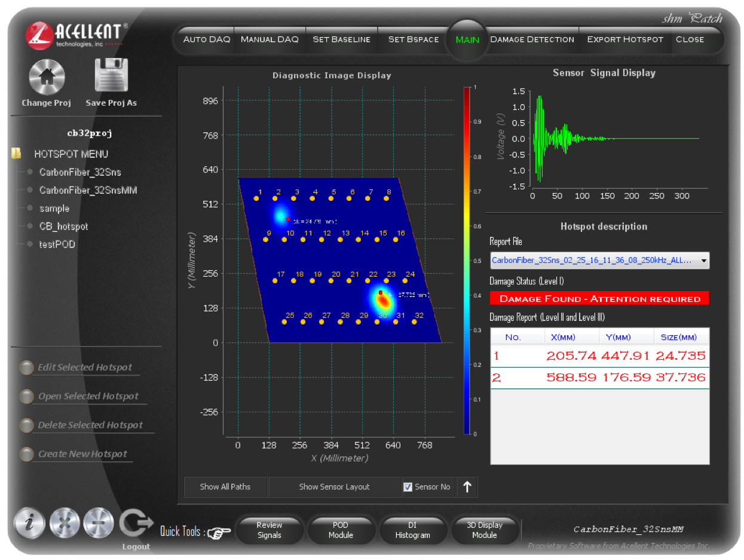744x560 pixels.
Task: Open the 3D Display Module
Action: [x=485, y=530]
